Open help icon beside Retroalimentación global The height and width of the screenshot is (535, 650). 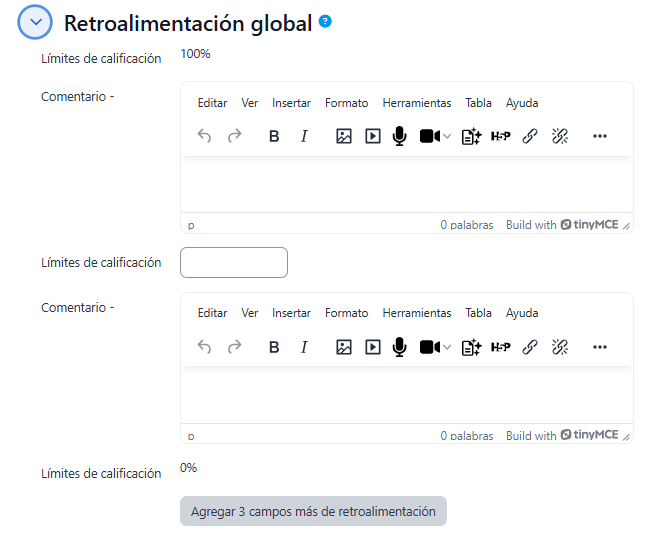(325, 22)
